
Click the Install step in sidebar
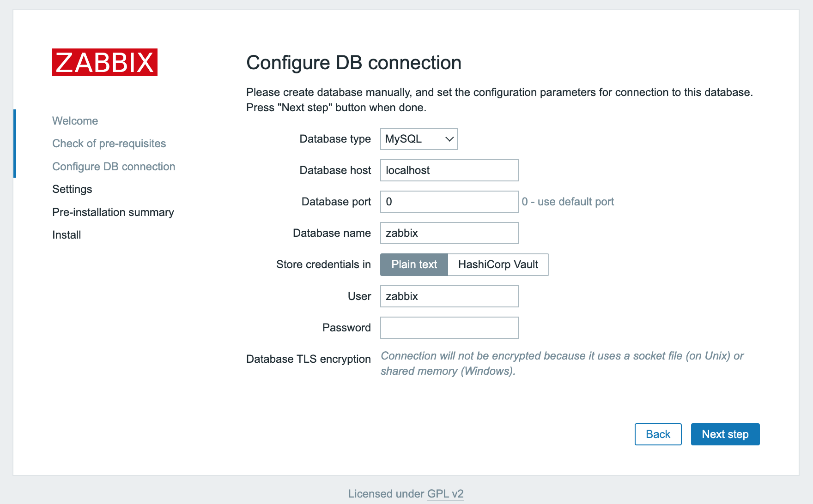pyautogui.click(x=67, y=235)
